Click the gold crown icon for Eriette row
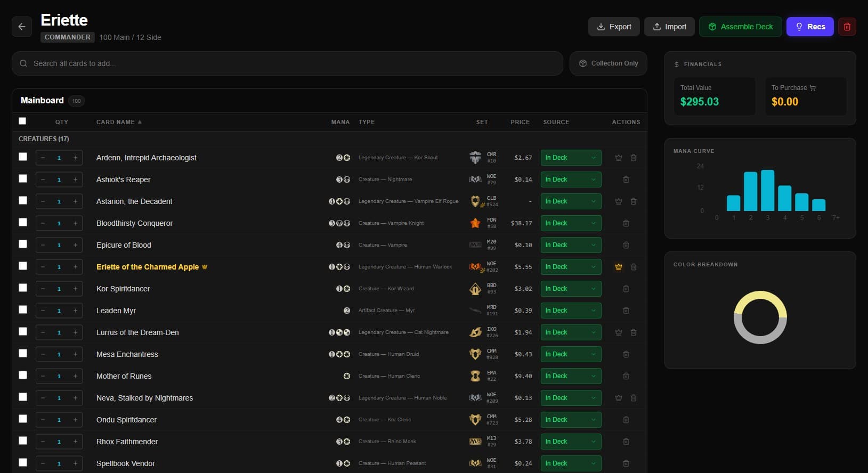 pos(618,267)
